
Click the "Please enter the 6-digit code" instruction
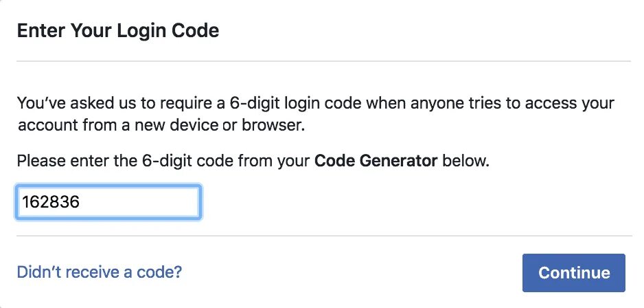[253, 161]
